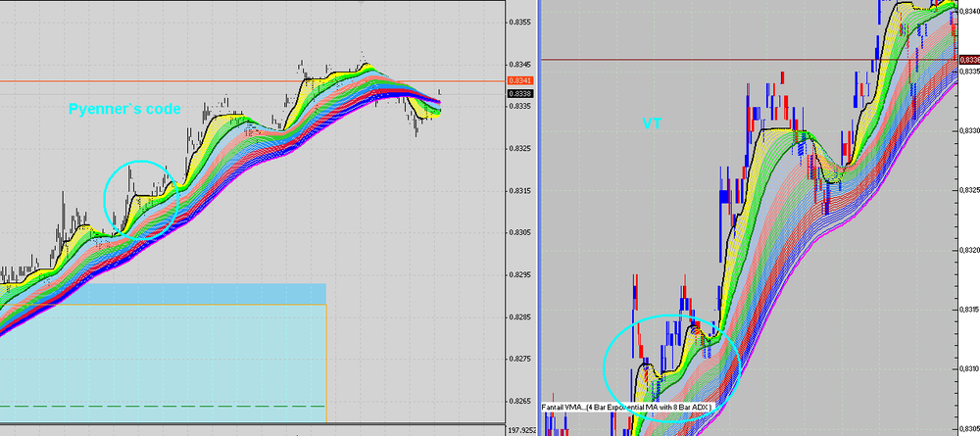
Task: Click the black 0.8338 current price tag
Action: point(520,94)
